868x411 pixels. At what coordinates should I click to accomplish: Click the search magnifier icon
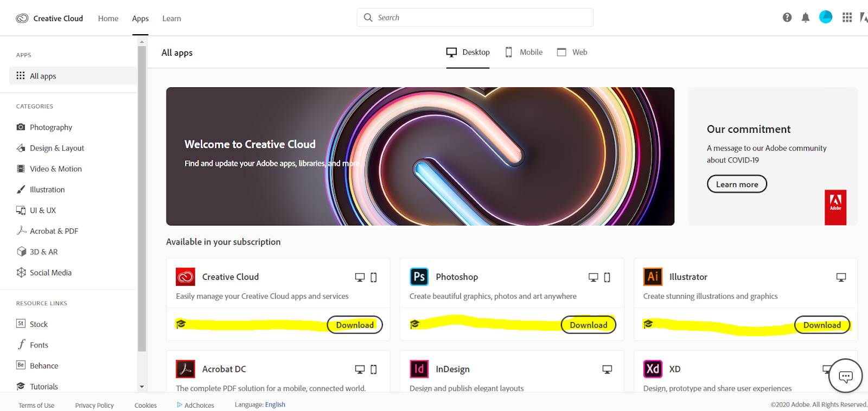tap(368, 17)
